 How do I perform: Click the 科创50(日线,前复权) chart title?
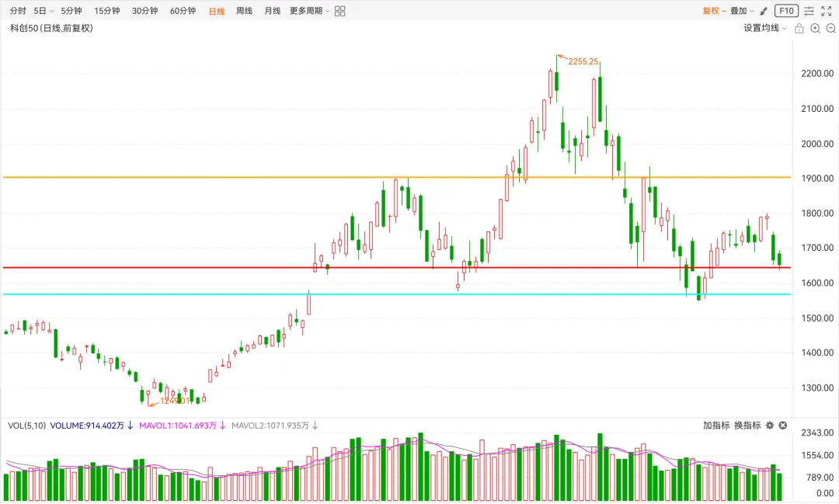coord(51,28)
